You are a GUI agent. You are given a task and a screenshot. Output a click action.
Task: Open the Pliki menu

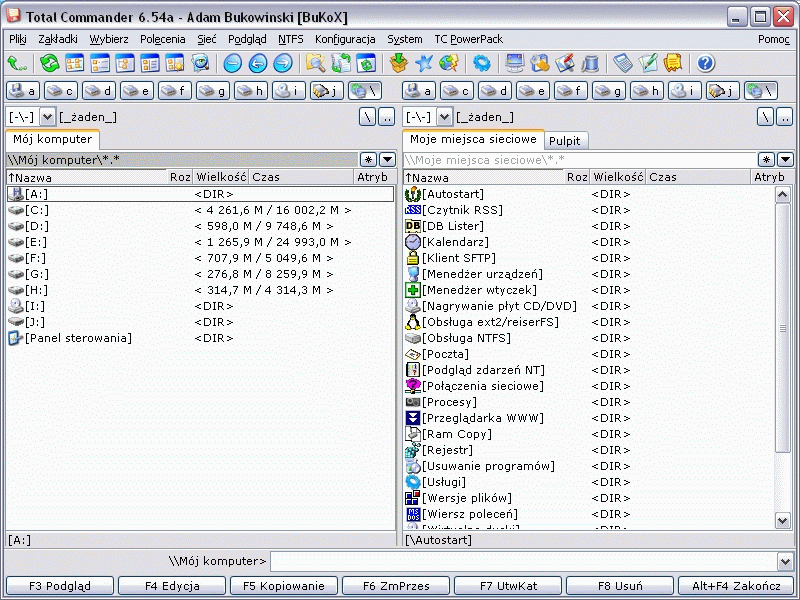18,39
